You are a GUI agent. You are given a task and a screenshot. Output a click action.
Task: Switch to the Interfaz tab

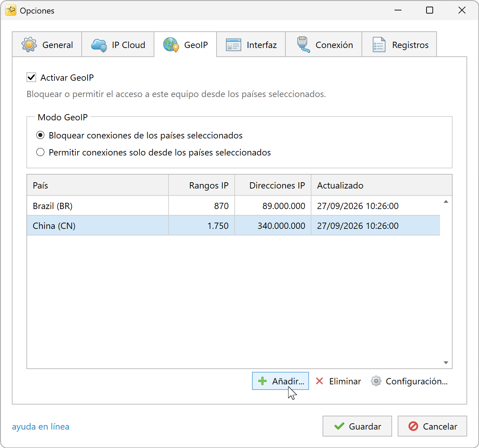click(x=251, y=45)
